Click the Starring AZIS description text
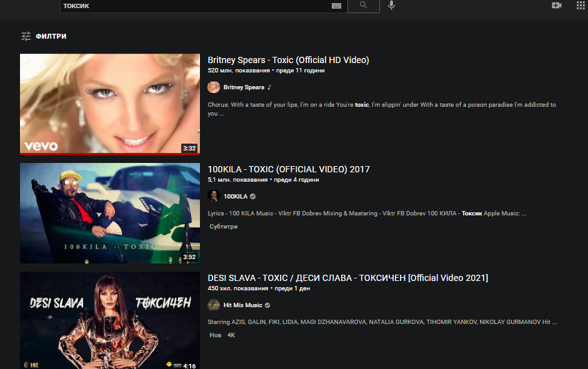Screen dimensions: 588x369 coord(382,322)
